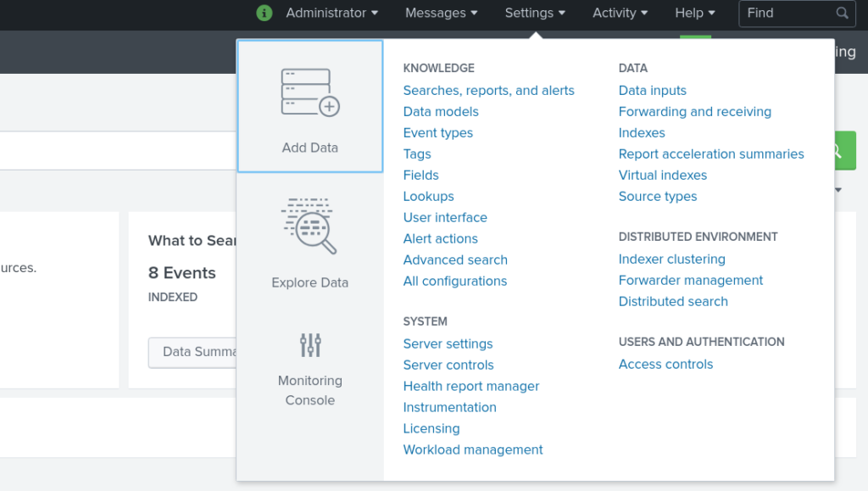Open Searches, reports, and alerts
Viewport: 868px width, 491px height.
pyautogui.click(x=488, y=90)
